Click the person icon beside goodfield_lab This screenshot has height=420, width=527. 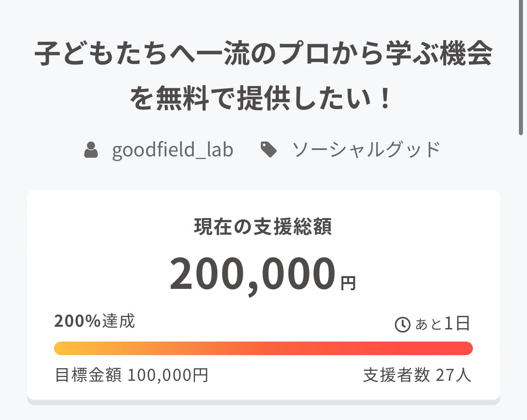(x=91, y=150)
